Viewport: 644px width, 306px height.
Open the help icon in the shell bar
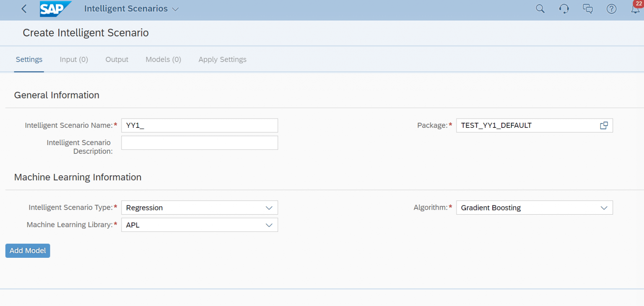611,8
